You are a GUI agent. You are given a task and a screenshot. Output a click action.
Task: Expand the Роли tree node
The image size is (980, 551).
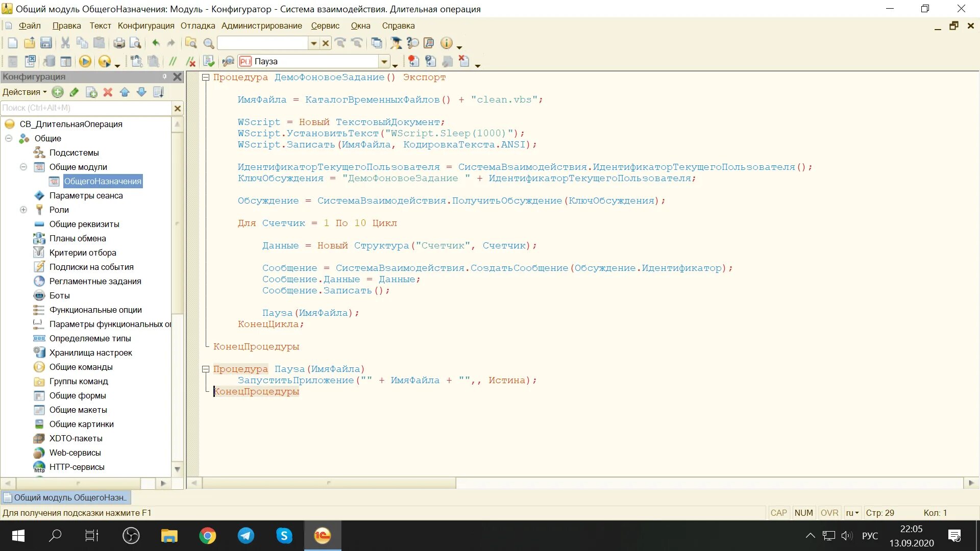23,210
